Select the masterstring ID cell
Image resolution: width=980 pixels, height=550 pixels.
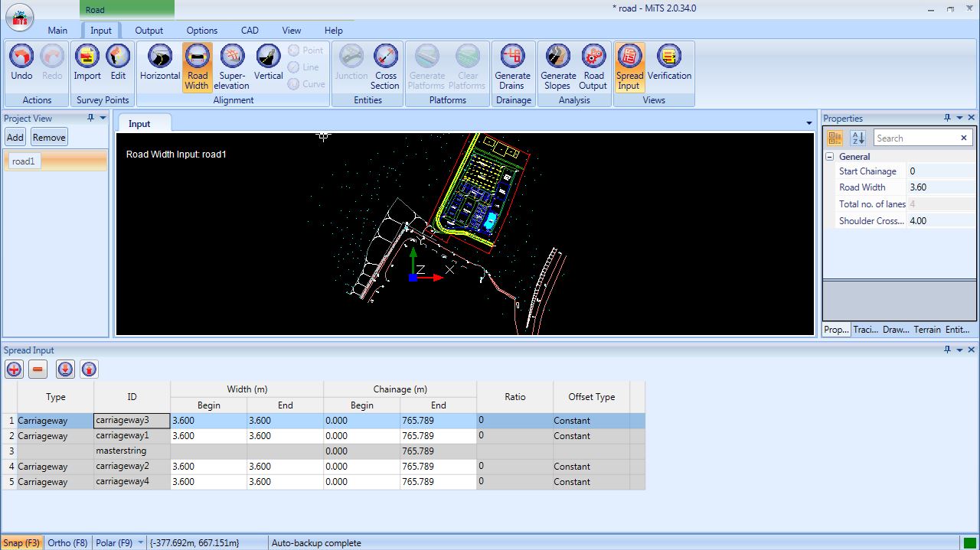[x=132, y=451]
